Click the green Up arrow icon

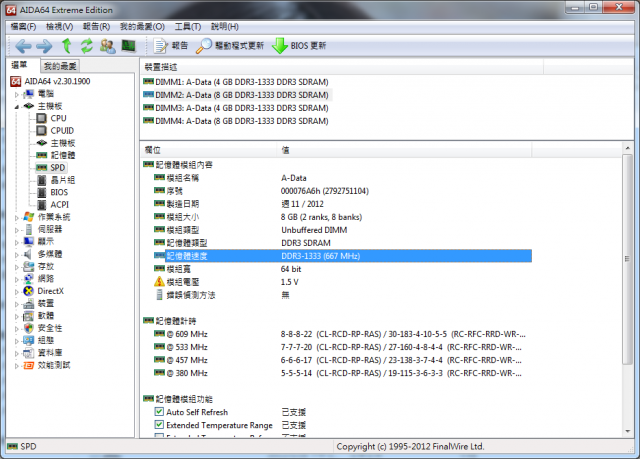pos(67,46)
